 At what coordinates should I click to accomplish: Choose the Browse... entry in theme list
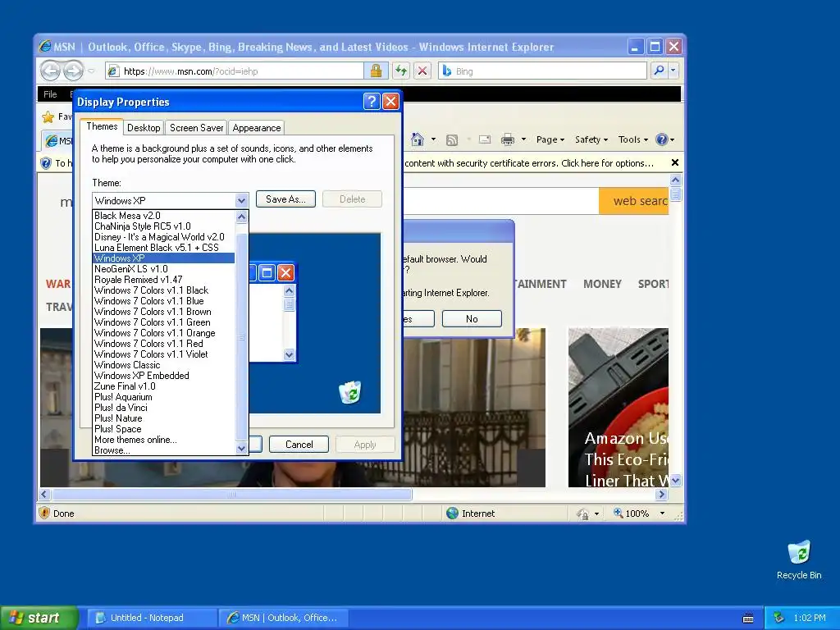coord(163,450)
